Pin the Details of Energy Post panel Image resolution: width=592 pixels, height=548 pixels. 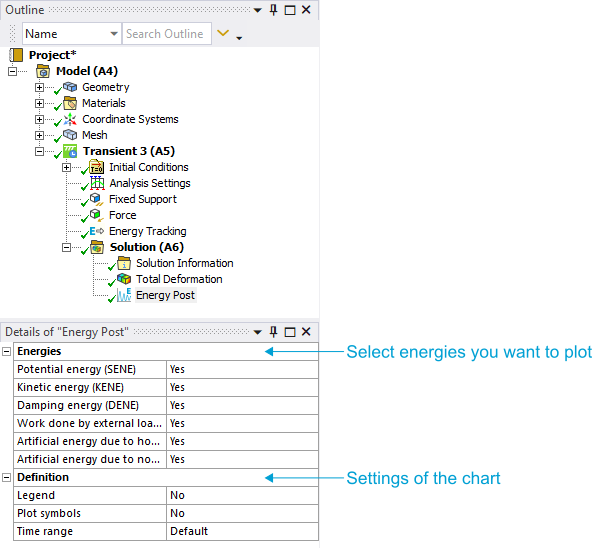274,332
